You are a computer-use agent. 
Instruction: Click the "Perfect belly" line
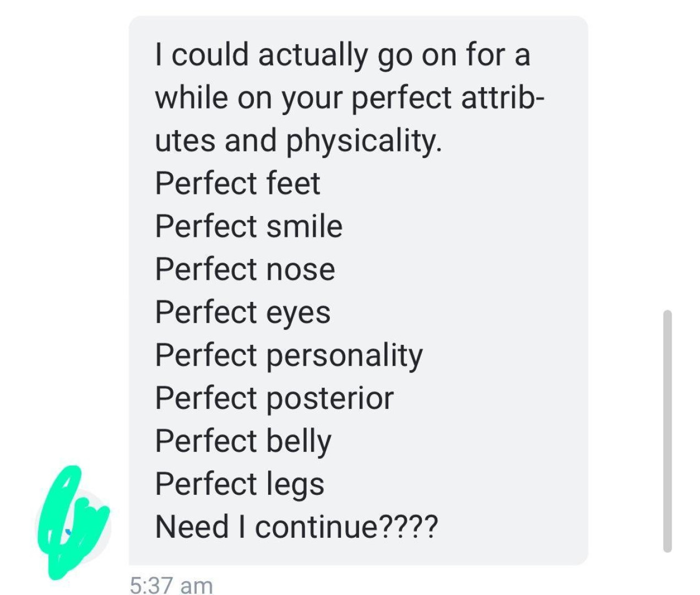tap(243, 441)
